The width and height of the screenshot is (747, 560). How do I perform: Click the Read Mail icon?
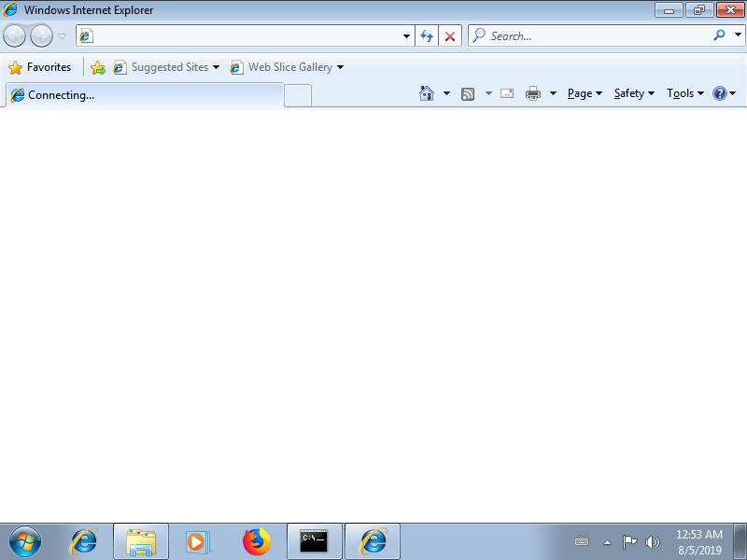[x=507, y=93]
